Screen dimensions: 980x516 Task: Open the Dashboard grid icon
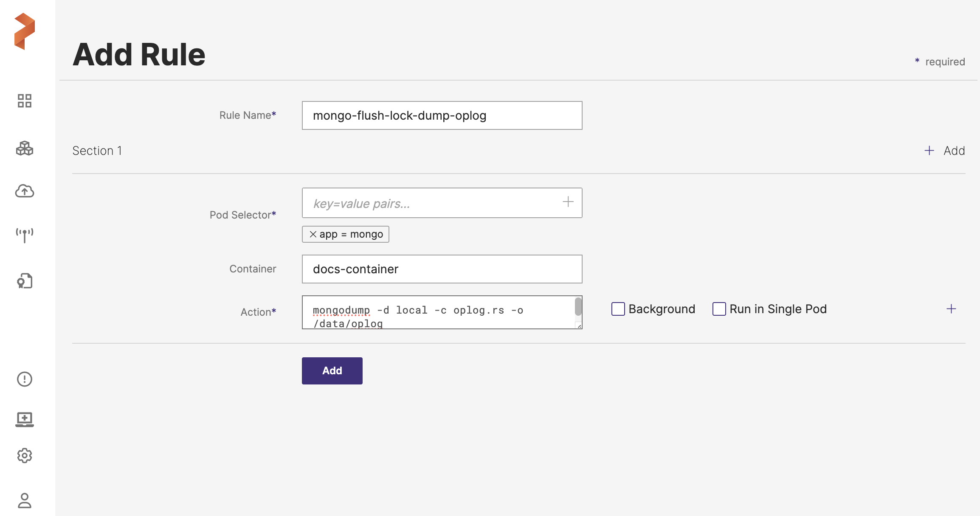point(24,101)
